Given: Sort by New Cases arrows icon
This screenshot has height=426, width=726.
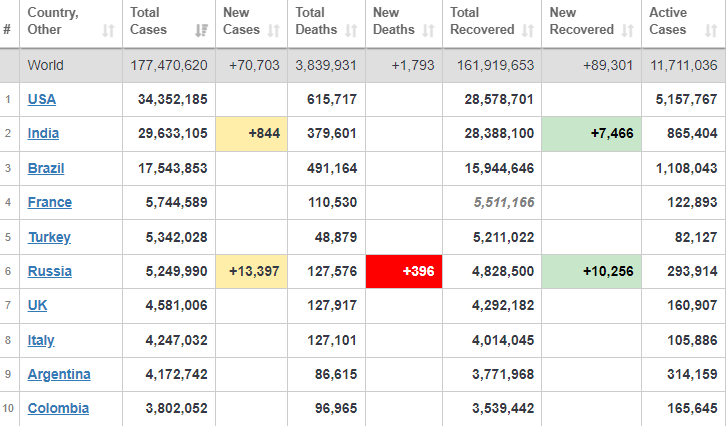Looking at the screenshot, I should pyautogui.click(x=274, y=31).
